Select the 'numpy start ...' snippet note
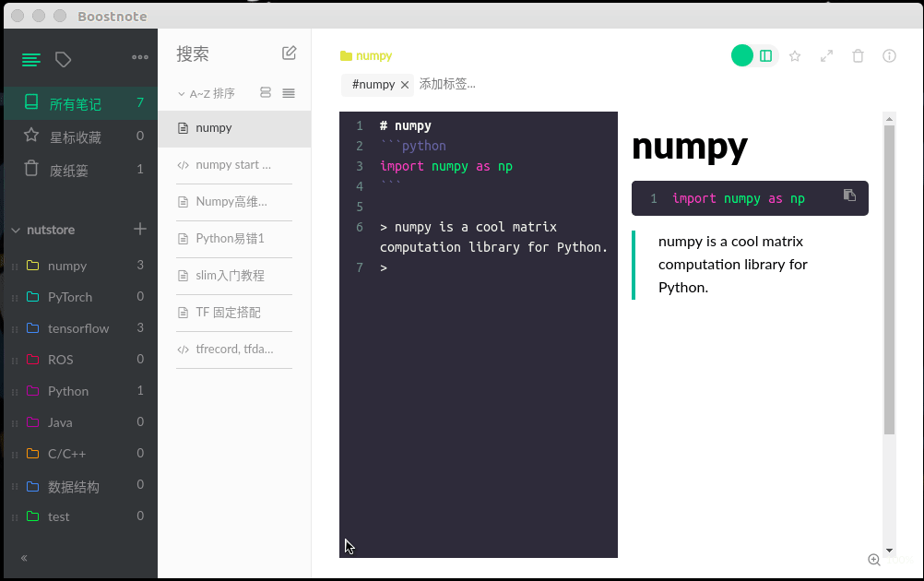924x581 pixels. [234, 165]
